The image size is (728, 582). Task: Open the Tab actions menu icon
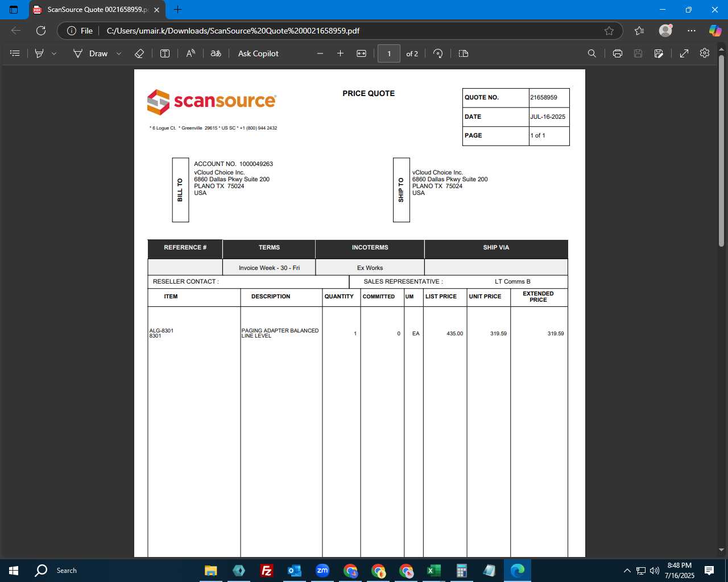tap(14, 10)
